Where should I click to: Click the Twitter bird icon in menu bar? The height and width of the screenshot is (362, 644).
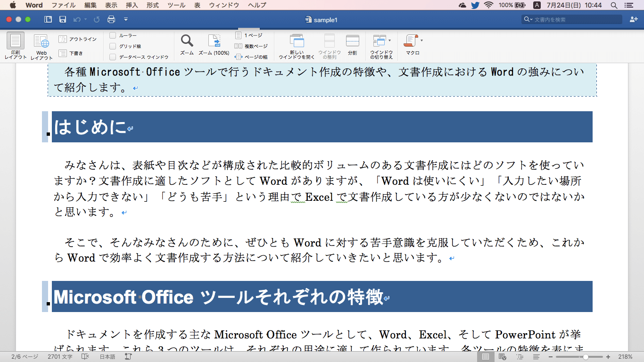pos(475,5)
